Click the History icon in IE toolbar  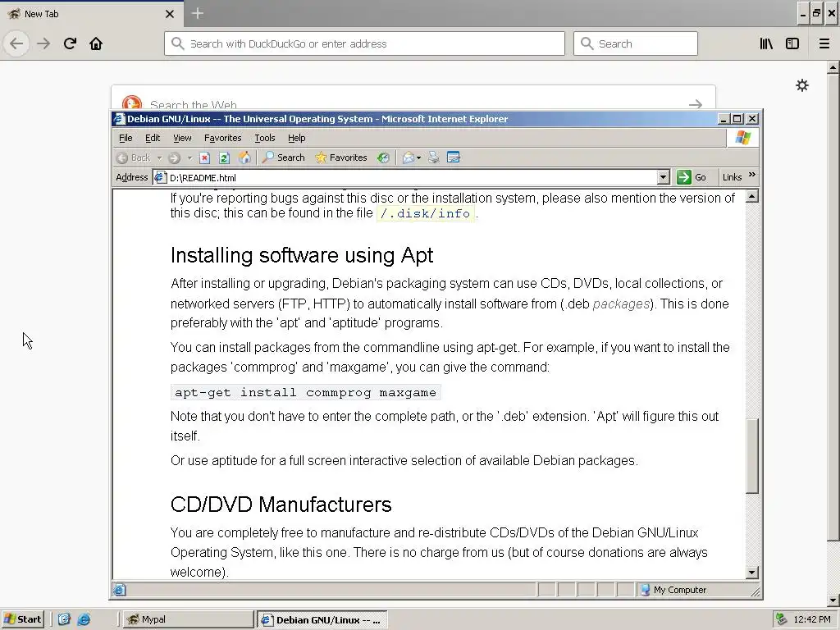[x=383, y=157]
